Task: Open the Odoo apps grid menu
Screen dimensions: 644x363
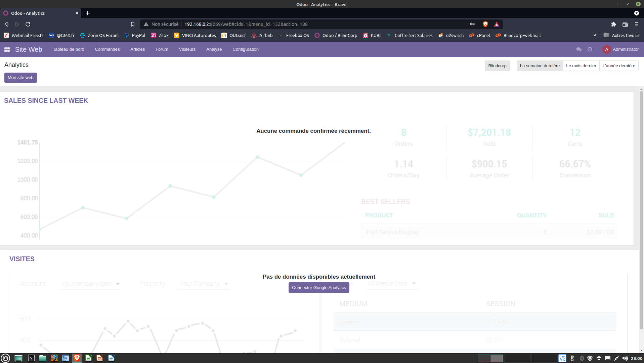Action: point(7,49)
